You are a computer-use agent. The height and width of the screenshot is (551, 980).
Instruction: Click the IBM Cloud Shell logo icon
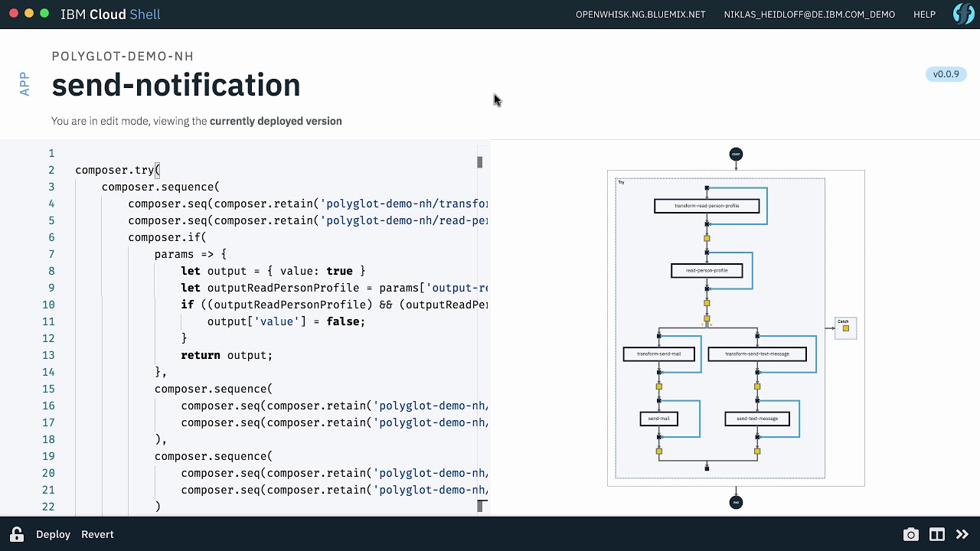pos(963,14)
